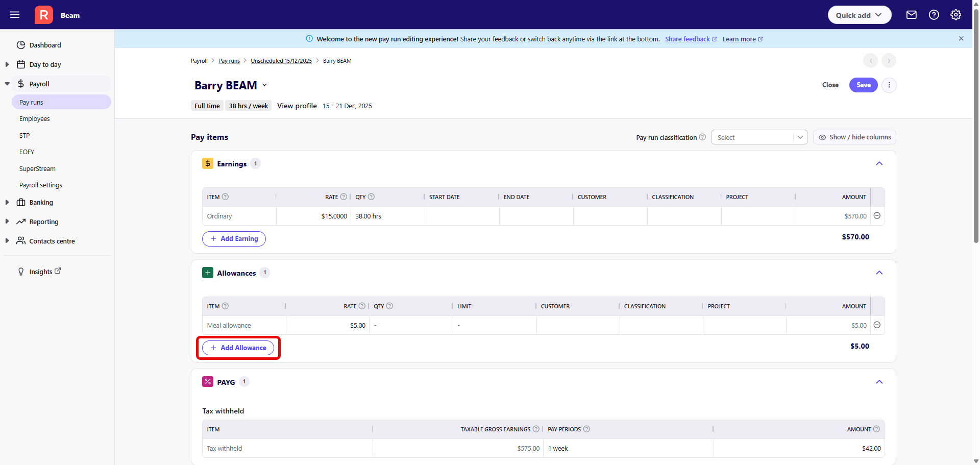The width and height of the screenshot is (980, 465).
Task: Expand Day to day in sidebar
Action: [7, 64]
